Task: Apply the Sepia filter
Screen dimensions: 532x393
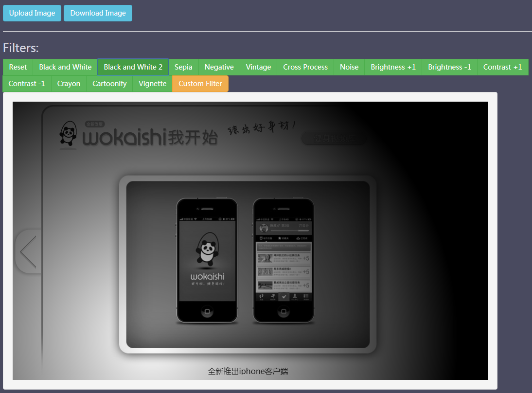Action: [x=183, y=67]
